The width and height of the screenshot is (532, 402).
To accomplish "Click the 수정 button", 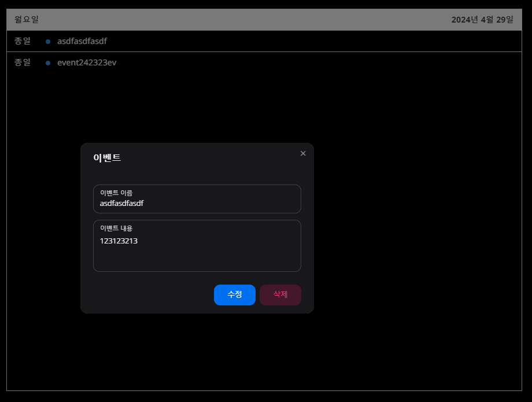I will pos(234,294).
